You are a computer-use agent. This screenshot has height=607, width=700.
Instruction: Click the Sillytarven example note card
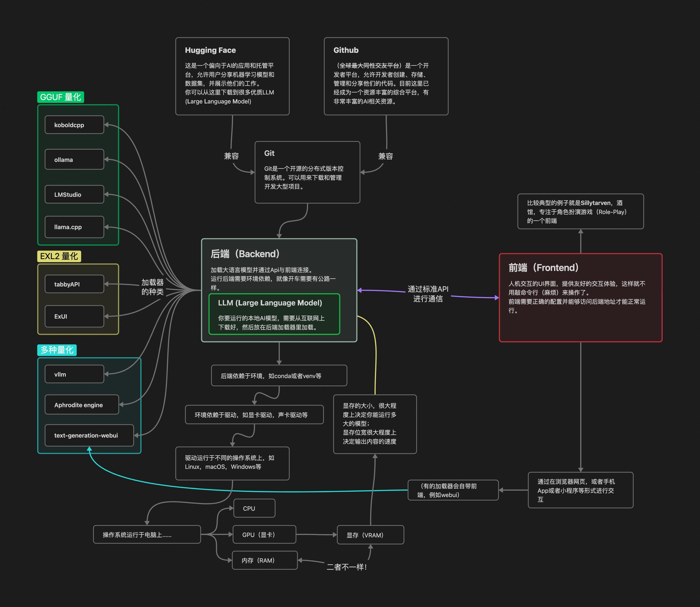click(581, 211)
